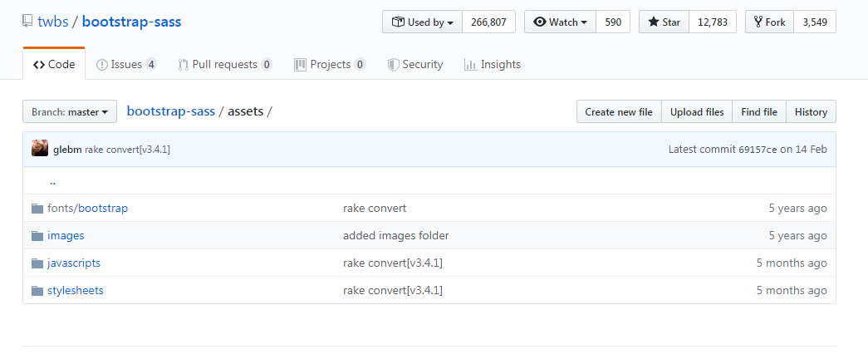Screen dimensions: 868x364
Task: Open the 12,783 stargazers count
Action: (x=713, y=22)
